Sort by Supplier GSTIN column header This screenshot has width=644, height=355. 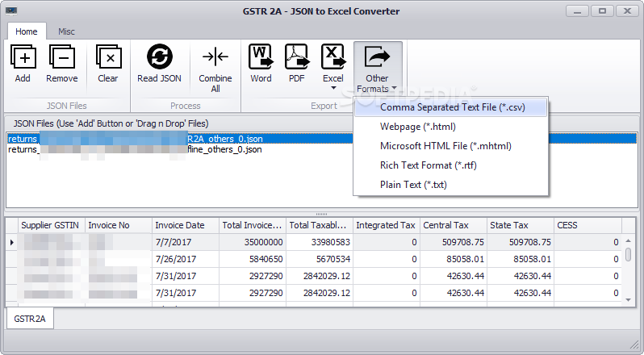click(52, 225)
